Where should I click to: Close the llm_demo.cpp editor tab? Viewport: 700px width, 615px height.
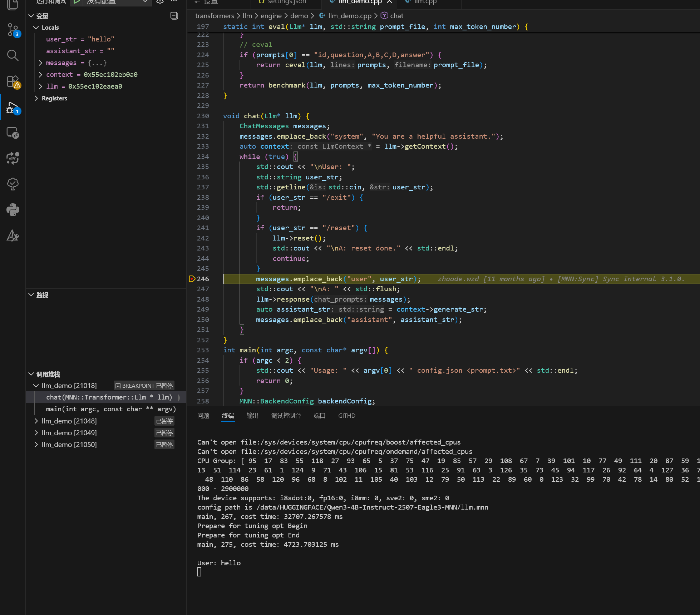tap(389, 2)
